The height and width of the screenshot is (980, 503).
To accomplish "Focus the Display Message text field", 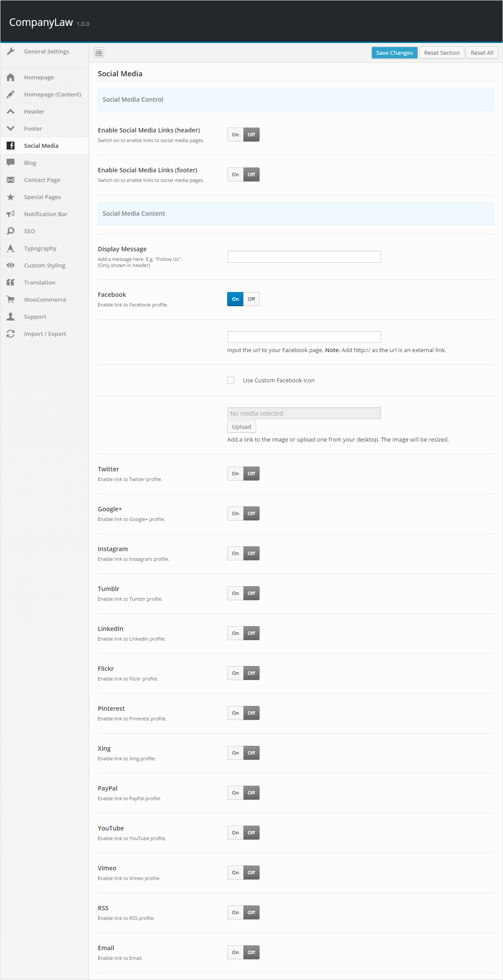I will [x=304, y=257].
